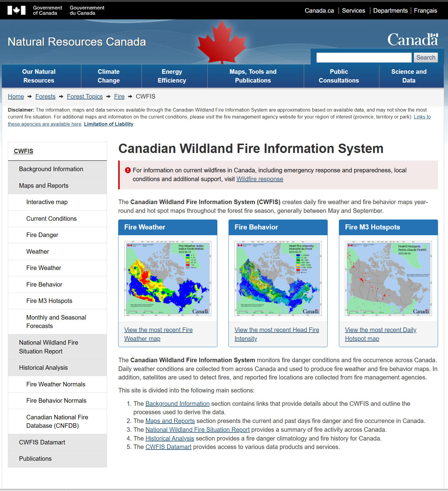
Task: Open Canadian National Fire Database in sidebar
Action: tap(57, 421)
